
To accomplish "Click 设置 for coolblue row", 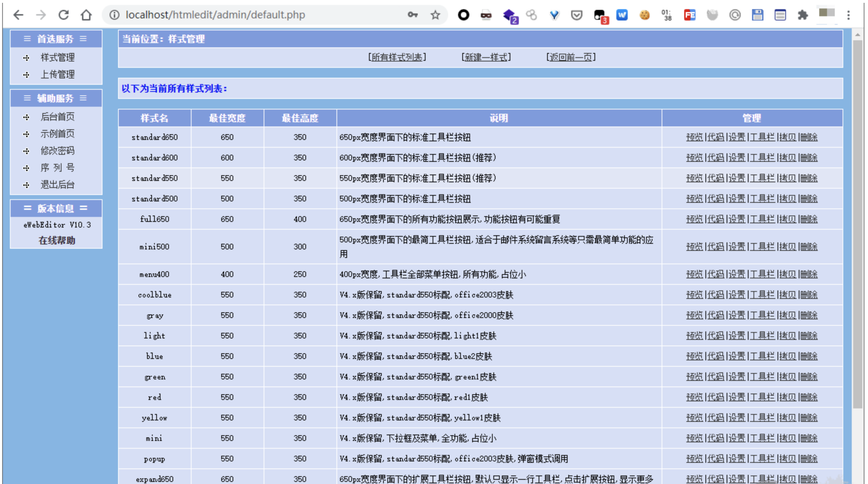I will [x=737, y=295].
